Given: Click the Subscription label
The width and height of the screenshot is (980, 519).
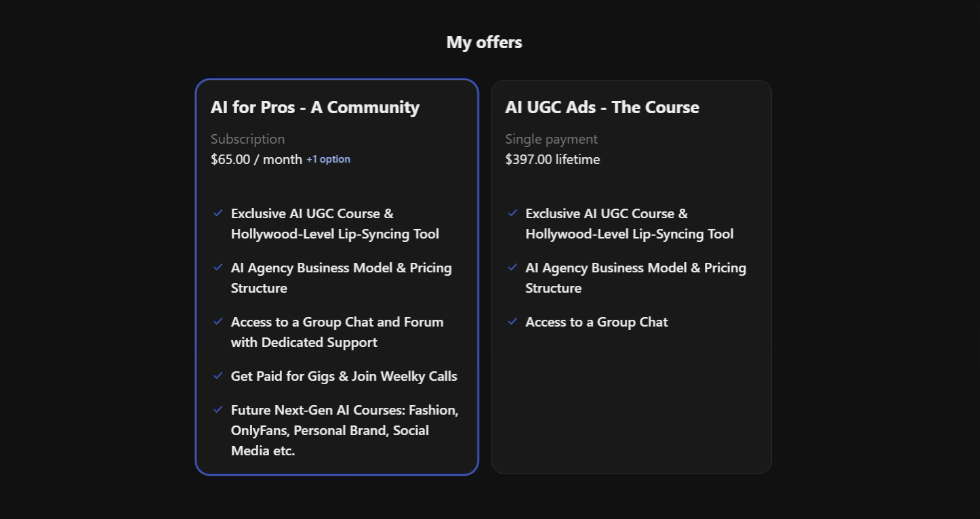Looking at the screenshot, I should pos(247,139).
